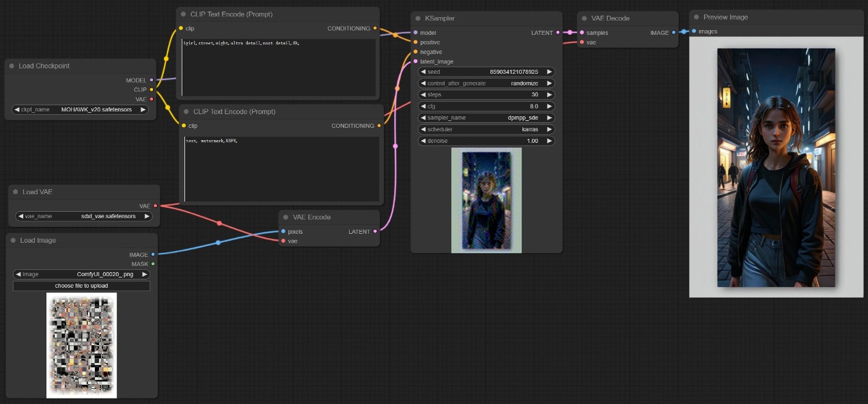
Task: Collapse the Load Checkpoint node via its dot
Action: pyautogui.click(x=12, y=66)
